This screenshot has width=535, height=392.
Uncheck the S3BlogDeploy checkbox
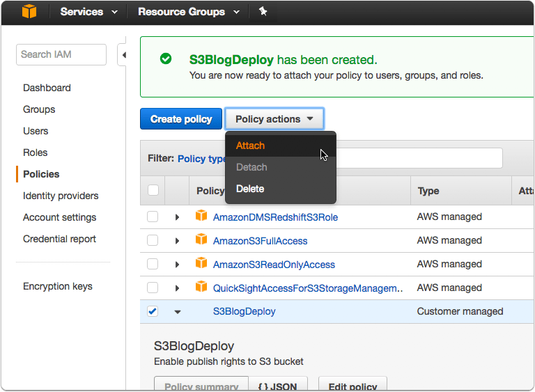click(153, 311)
